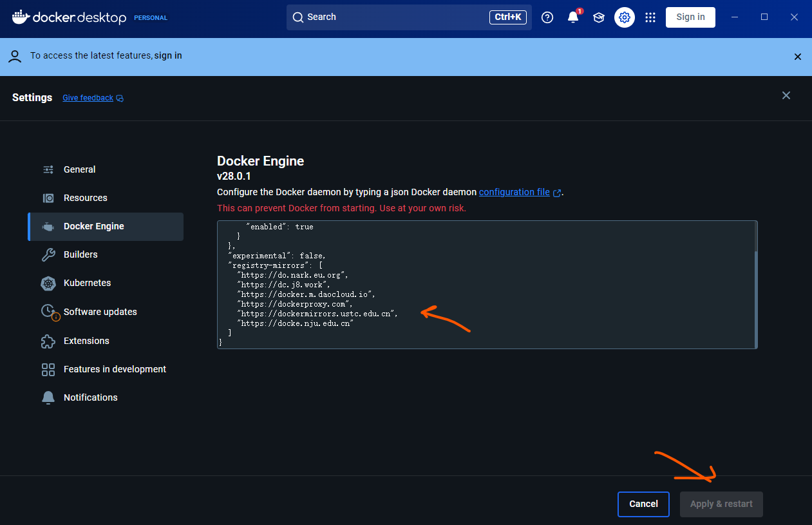Open the configuration file link
The width and height of the screenshot is (812, 525).
[x=515, y=192]
